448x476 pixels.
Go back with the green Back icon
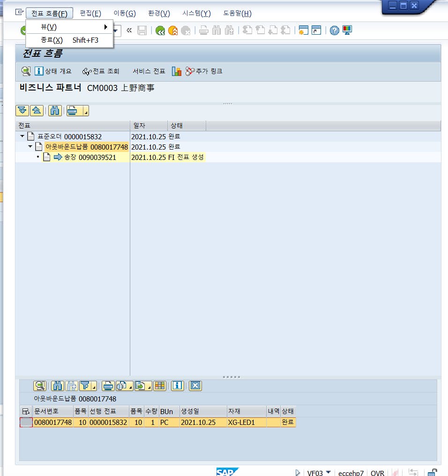[160, 30]
